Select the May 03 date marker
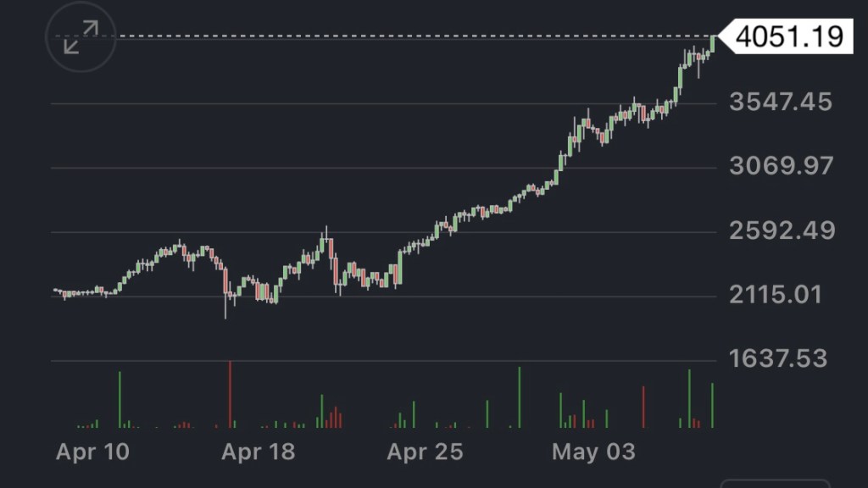Image resolution: width=868 pixels, height=488 pixels. 593,452
